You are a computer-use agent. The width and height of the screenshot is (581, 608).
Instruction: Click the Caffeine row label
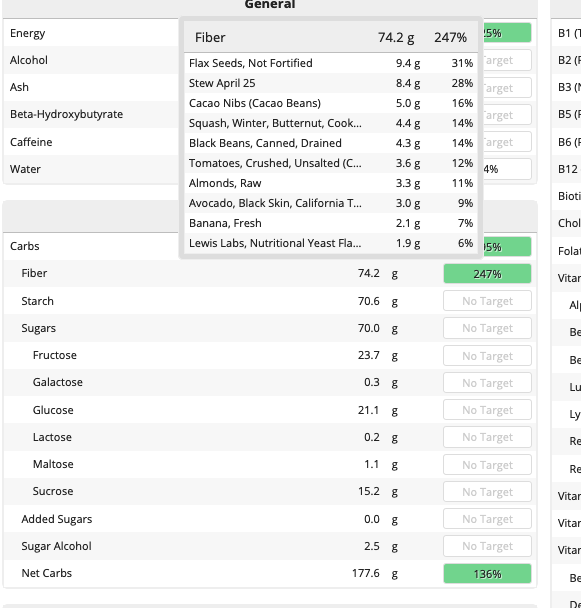point(31,142)
